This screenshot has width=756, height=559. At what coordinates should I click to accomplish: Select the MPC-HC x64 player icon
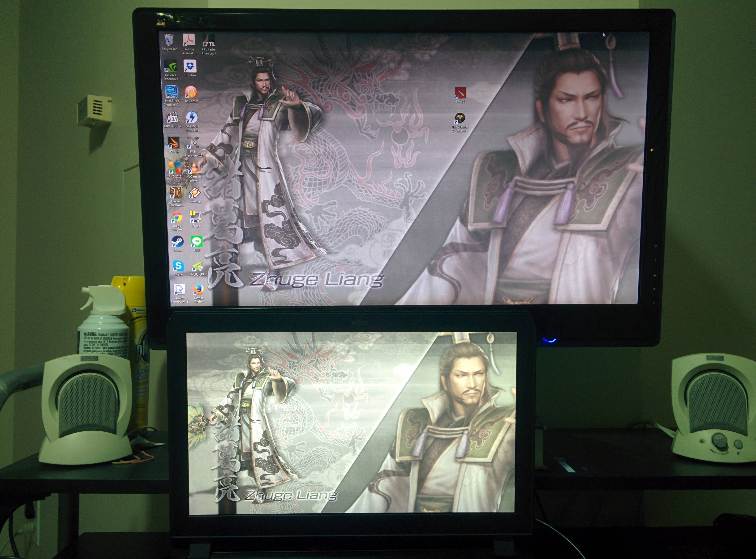click(173, 120)
